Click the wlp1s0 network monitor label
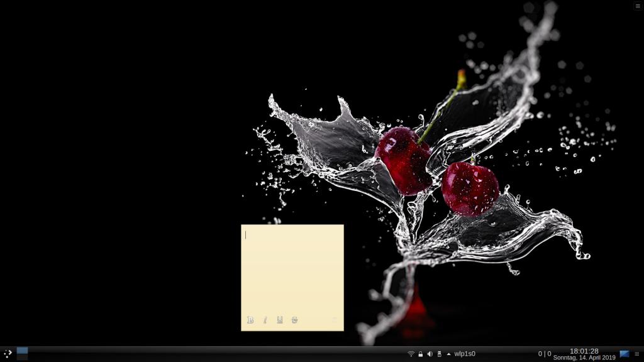The image size is (644, 362). click(465, 354)
